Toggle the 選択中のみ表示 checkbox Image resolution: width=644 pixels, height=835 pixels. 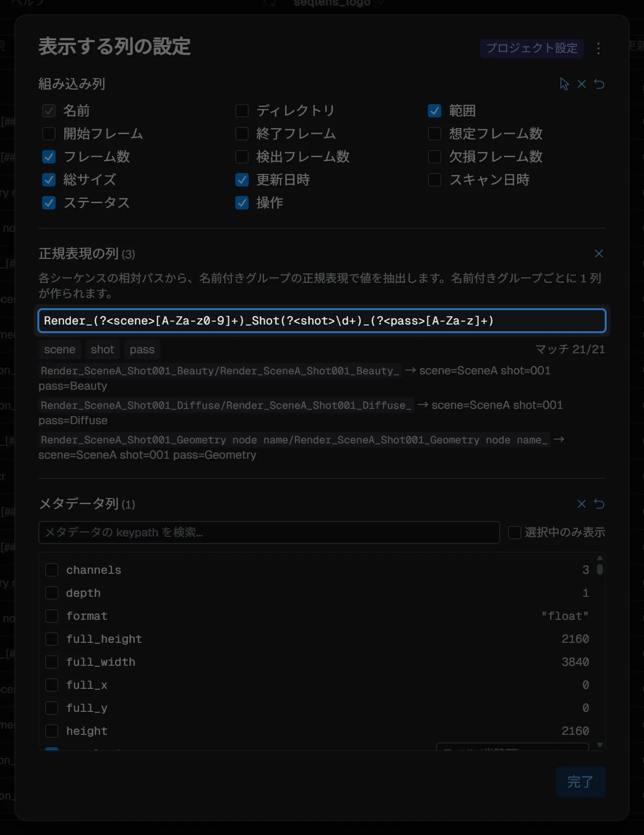[x=515, y=533]
